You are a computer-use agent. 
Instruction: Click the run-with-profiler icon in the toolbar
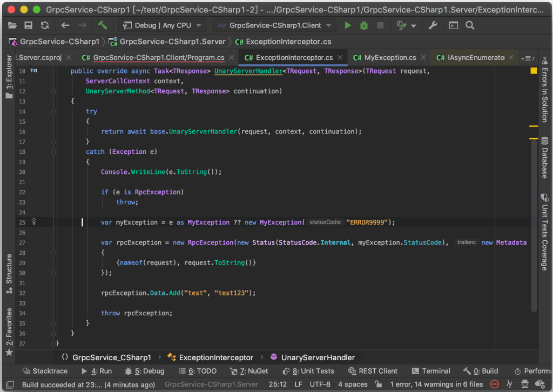401,25
